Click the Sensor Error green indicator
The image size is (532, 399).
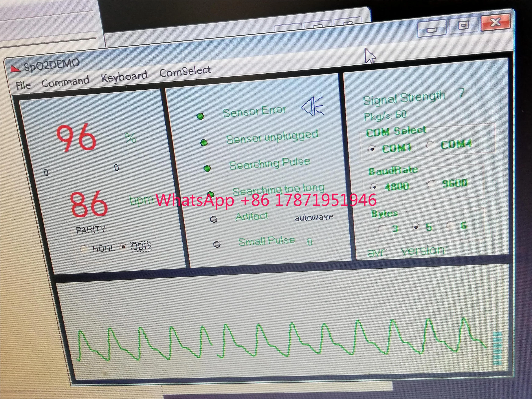point(200,117)
